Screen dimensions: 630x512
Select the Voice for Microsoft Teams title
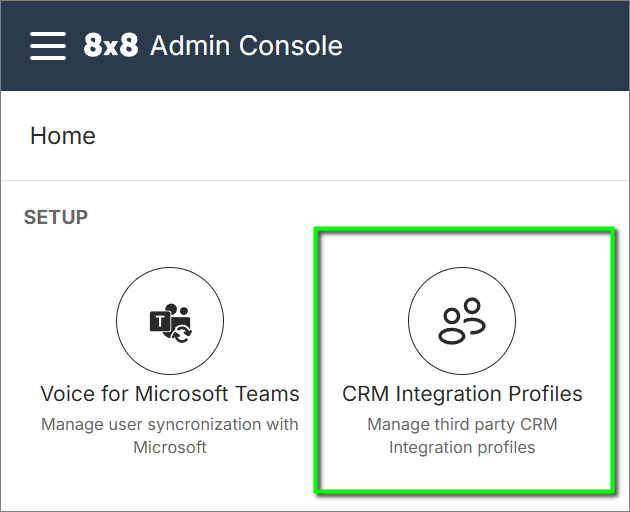point(170,393)
